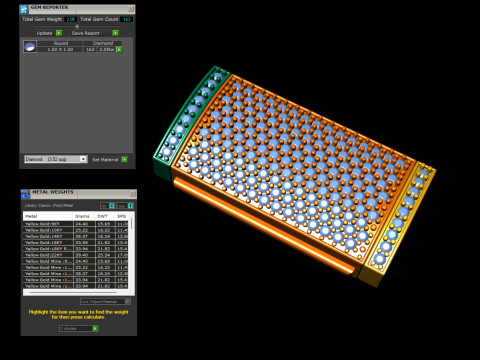This screenshot has width=480, height=360.
Task: Open the Diamond material dropdown
Action: [56, 159]
